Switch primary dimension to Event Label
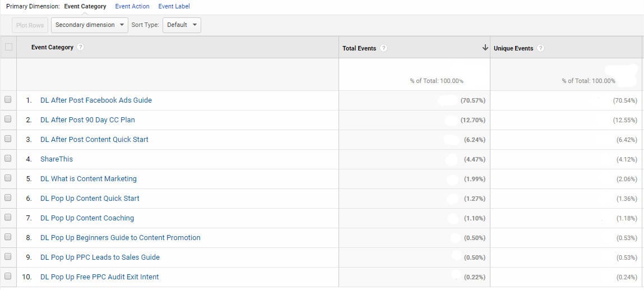The height and width of the screenshot is (290, 644). (174, 6)
